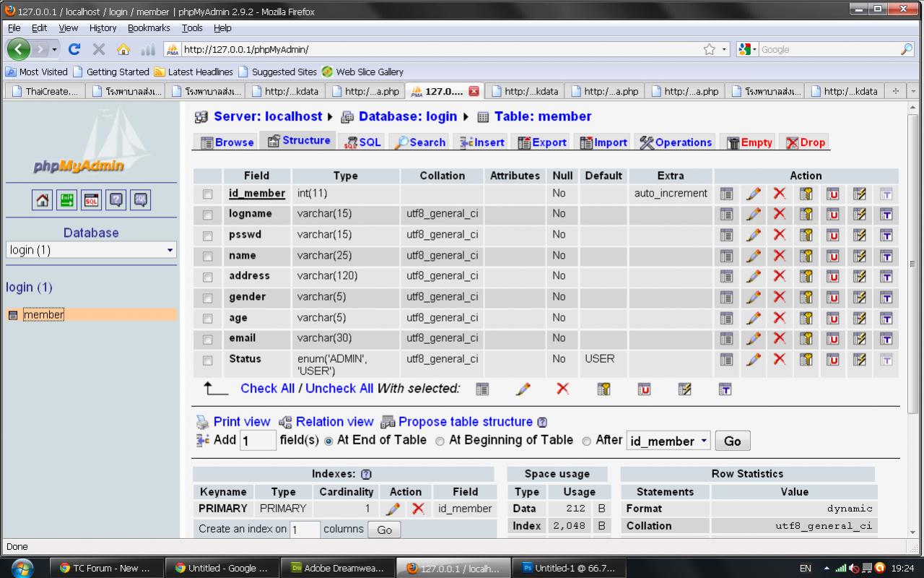Click red drop icon for psswd row
924x578 pixels.
[x=779, y=234]
